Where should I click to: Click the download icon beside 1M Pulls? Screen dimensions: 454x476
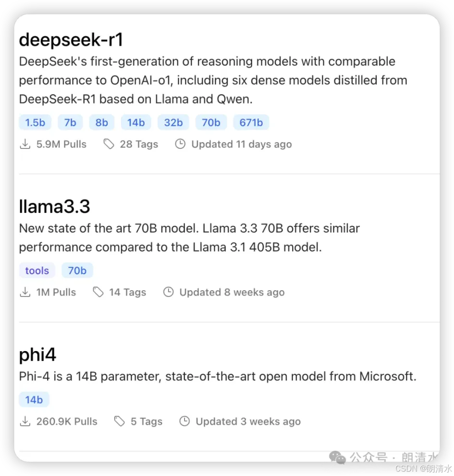tap(25, 292)
